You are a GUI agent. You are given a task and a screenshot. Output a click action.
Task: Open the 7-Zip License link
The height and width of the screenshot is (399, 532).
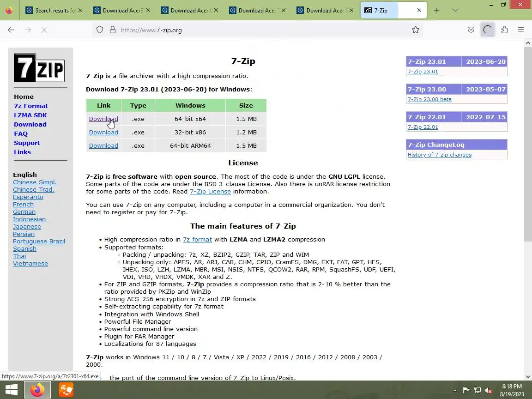pos(210,191)
